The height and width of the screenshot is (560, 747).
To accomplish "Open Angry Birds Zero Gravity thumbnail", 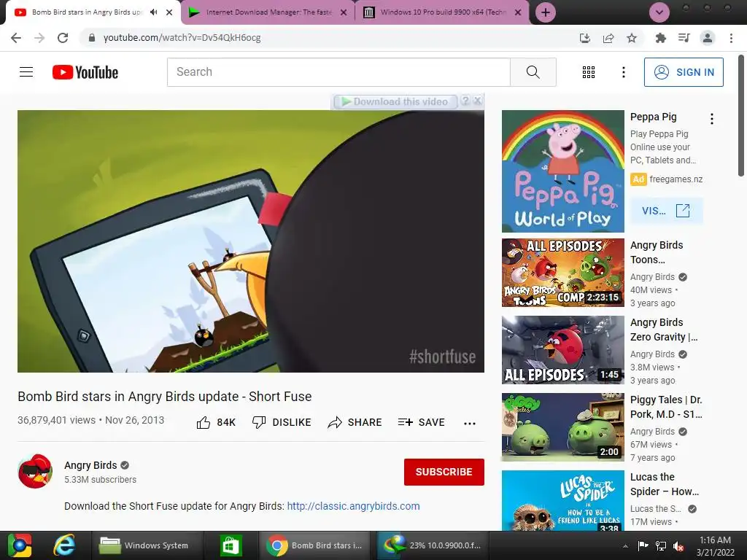I will [x=562, y=349].
